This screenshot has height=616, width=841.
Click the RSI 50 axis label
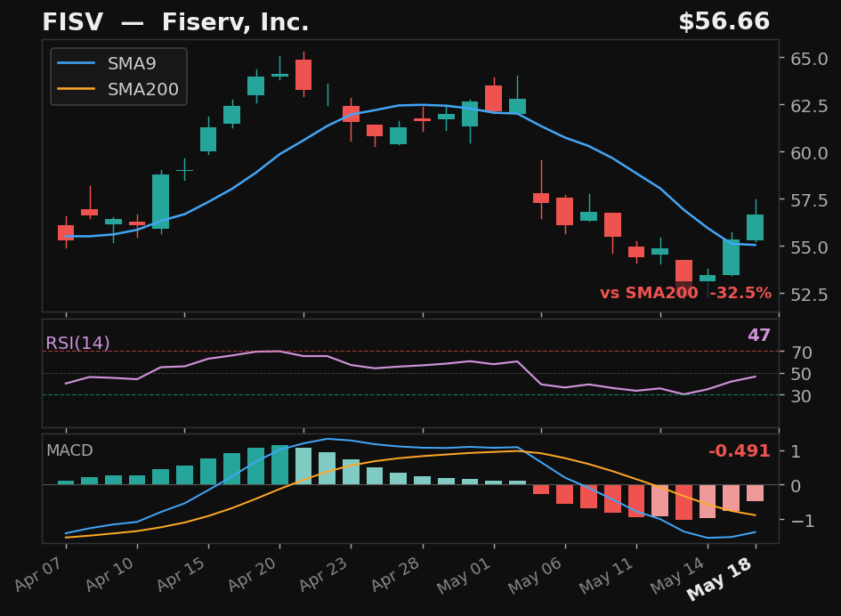[x=801, y=374]
